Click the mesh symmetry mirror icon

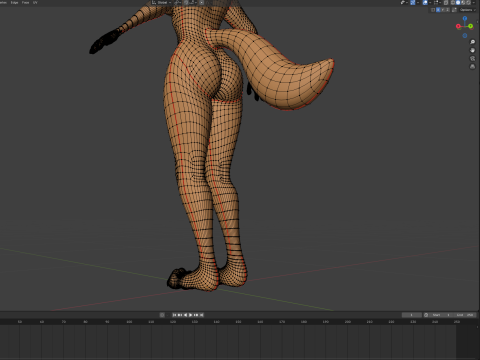coord(433,10)
